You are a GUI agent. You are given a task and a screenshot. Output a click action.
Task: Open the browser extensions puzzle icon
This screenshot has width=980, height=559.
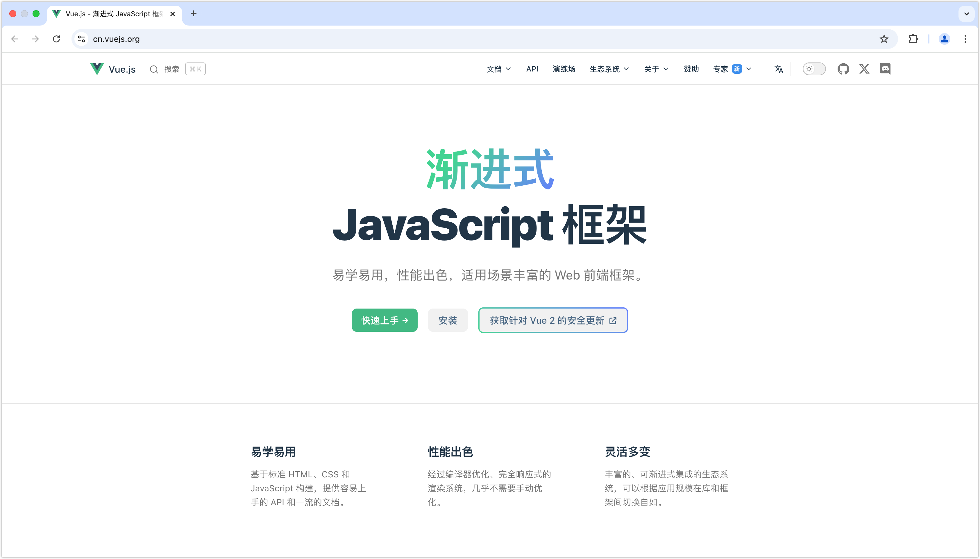pyautogui.click(x=913, y=39)
